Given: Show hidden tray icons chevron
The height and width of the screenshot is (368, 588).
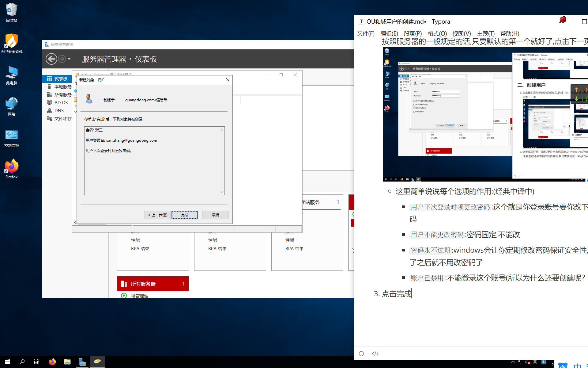Looking at the screenshot, I should coord(513,362).
